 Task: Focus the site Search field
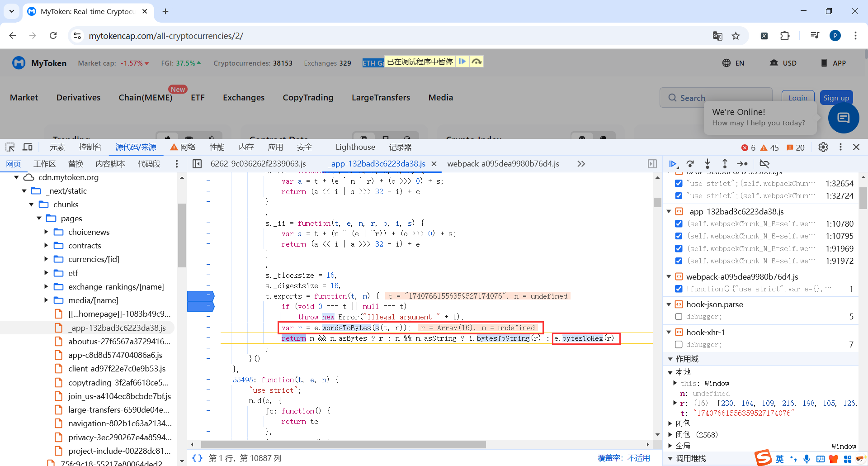pyautogui.click(x=716, y=98)
